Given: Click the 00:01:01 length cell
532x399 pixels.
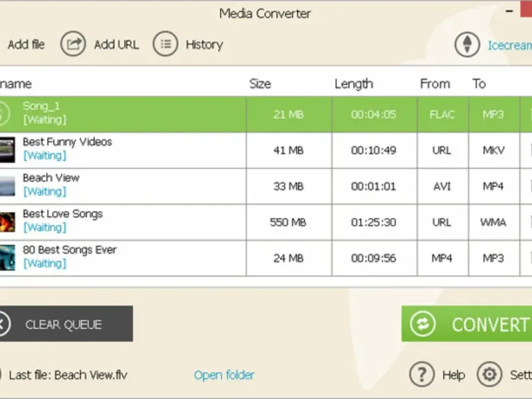Looking at the screenshot, I should (374, 186).
